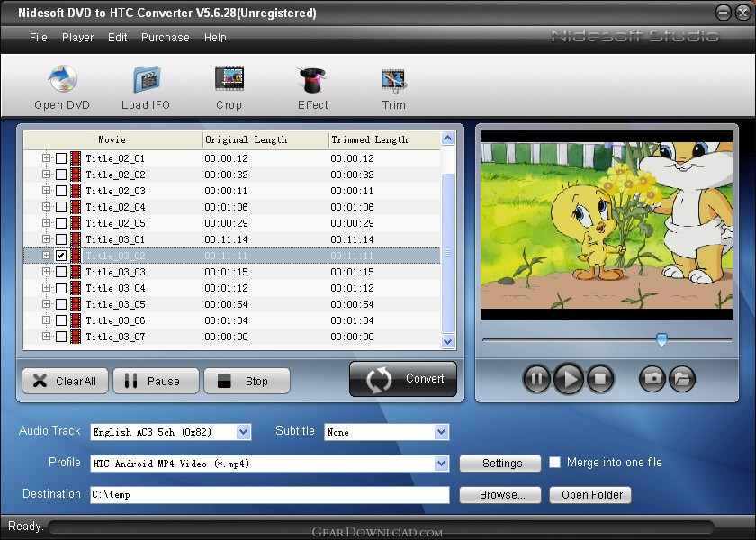Load IFO file via clapperboard folder icon
The width and height of the screenshot is (756, 540).
pyautogui.click(x=146, y=79)
